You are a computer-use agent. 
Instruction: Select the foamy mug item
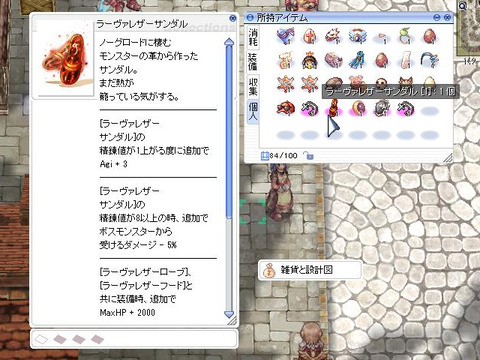pyautogui.click(x=286, y=60)
